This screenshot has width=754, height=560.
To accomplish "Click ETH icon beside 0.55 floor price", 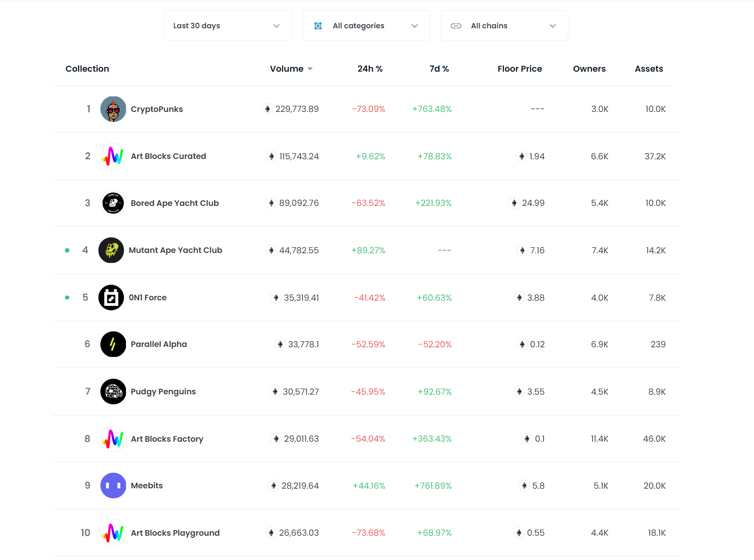I will (519, 533).
